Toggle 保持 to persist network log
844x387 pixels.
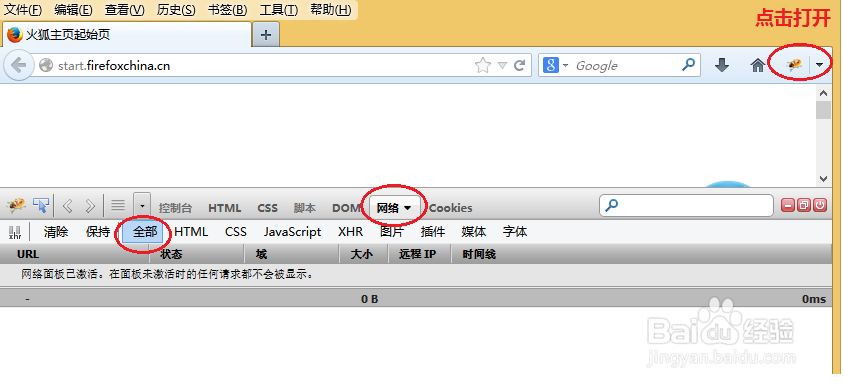tap(97, 232)
